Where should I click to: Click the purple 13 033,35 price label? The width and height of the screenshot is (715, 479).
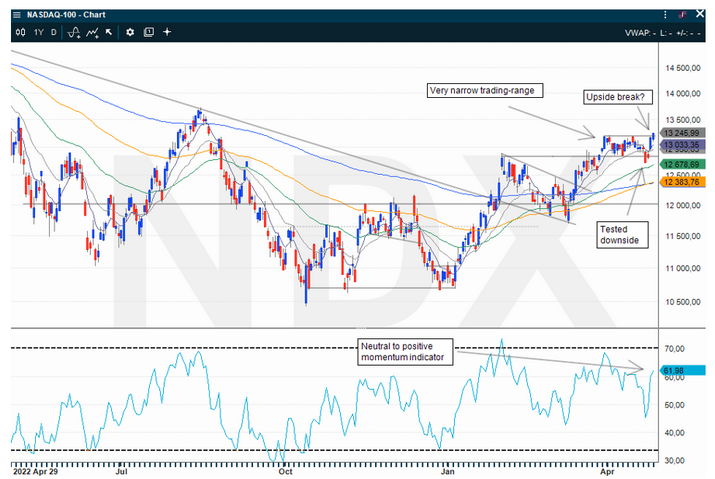point(683,145)
